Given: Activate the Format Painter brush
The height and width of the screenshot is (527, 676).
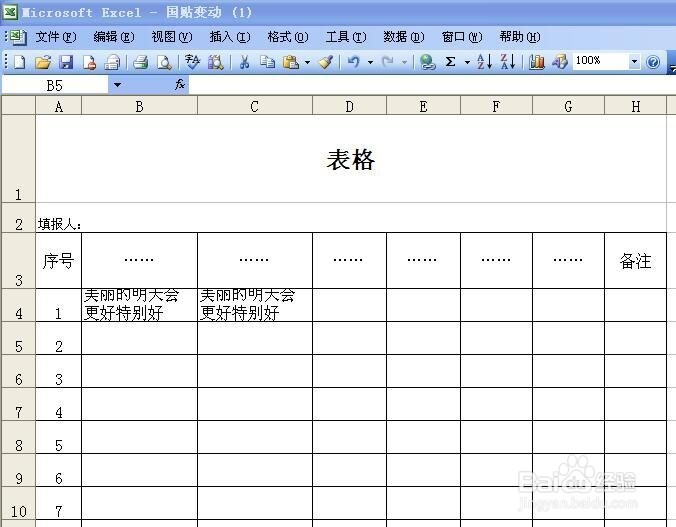Looking at the screenshot, I should pyautogui.click(x=326, y=62).
